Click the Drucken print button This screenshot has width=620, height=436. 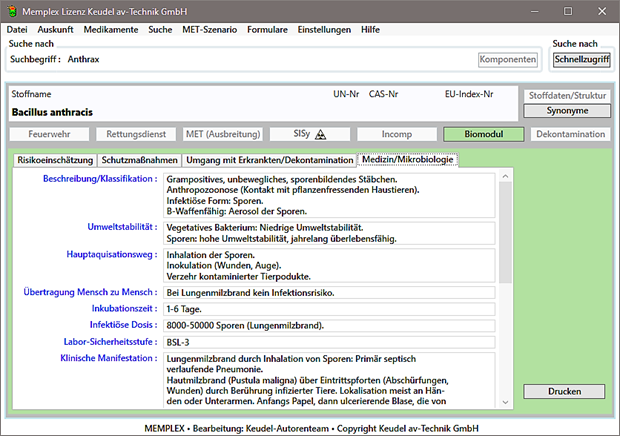click(x=564, y=391)
